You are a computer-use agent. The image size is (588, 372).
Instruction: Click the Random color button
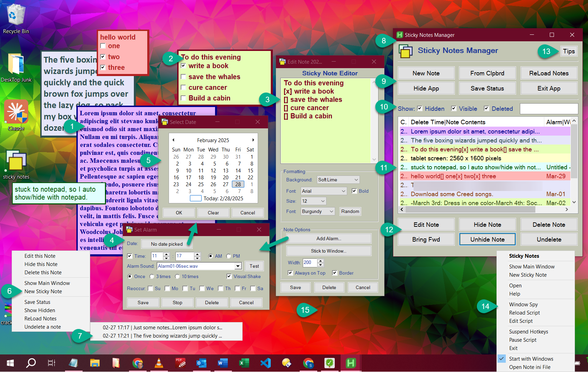(350, 211)
